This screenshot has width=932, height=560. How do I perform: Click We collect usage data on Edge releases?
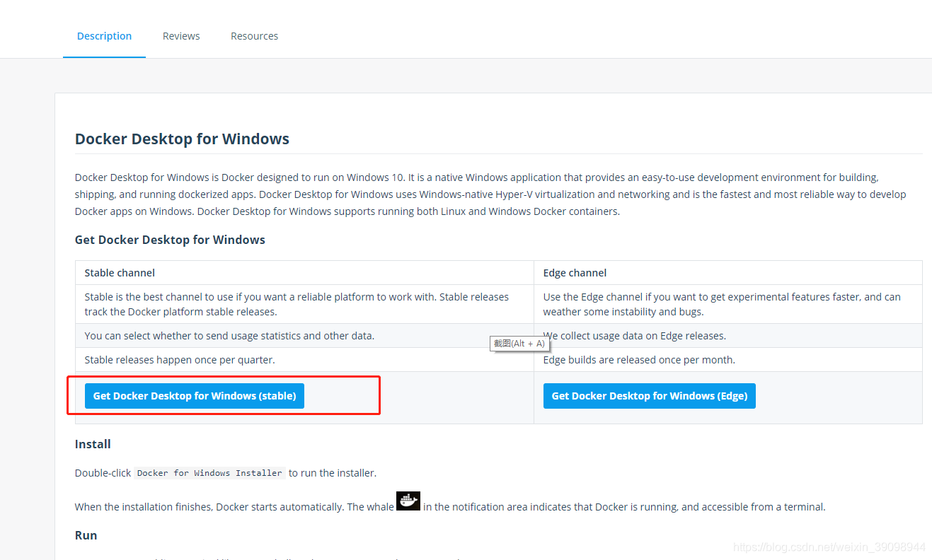(x=728, y=336)
